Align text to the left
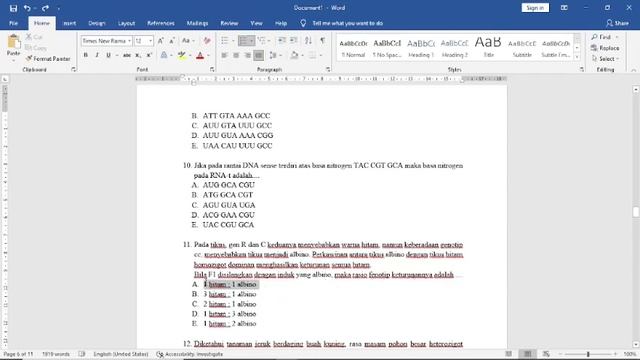 pos(224,55)
